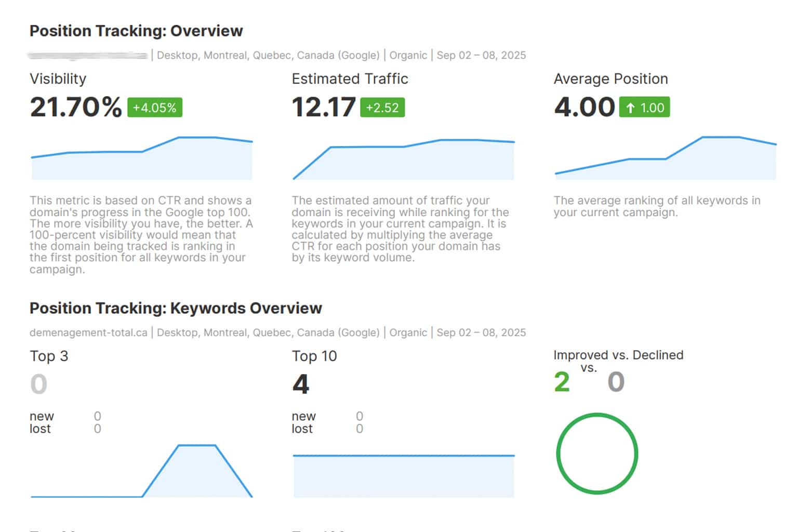Click the green improved keywords number 2

click(562, 382)
